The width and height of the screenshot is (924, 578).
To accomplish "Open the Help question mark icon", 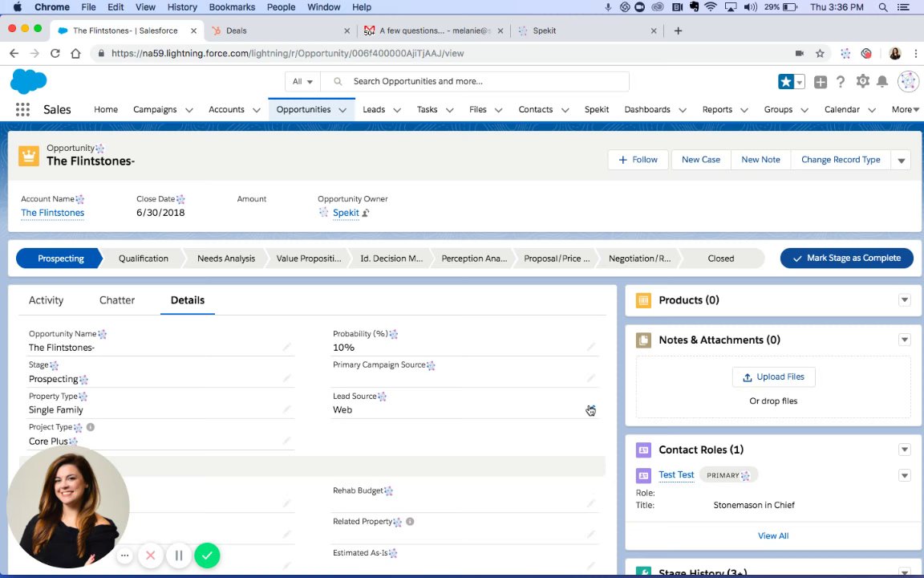I will pyautogui.click(x=841, y=82).
